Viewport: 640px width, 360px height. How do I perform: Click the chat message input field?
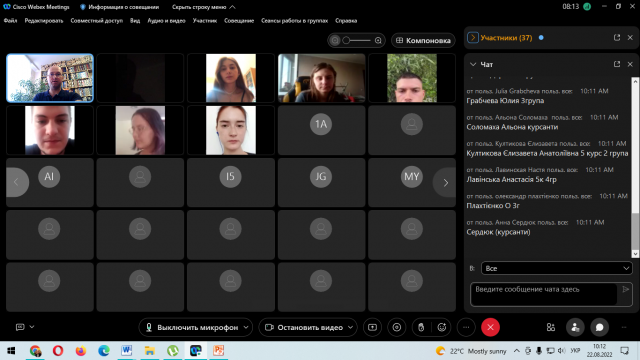(544, 293)
